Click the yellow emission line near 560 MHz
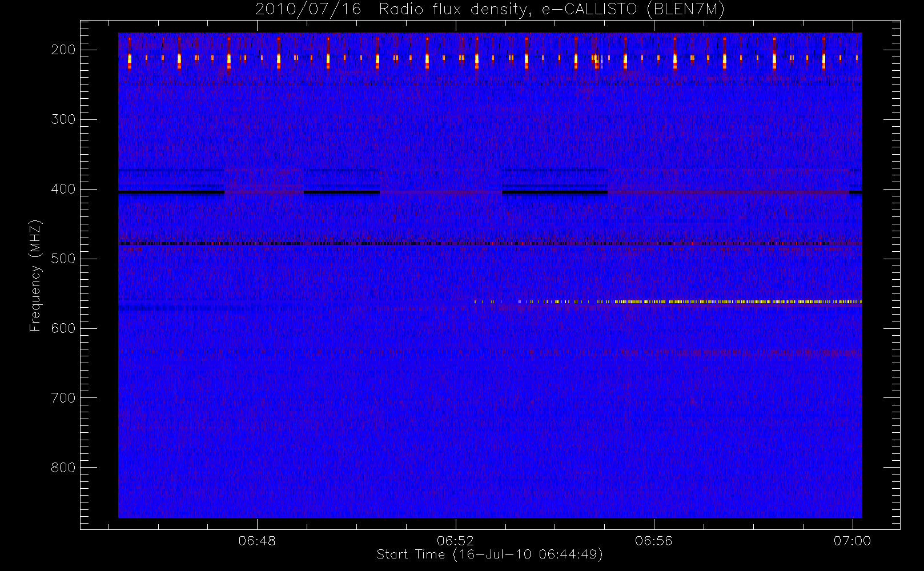The height and width of the screenshot is (571, 924). [x=668, y=301]
